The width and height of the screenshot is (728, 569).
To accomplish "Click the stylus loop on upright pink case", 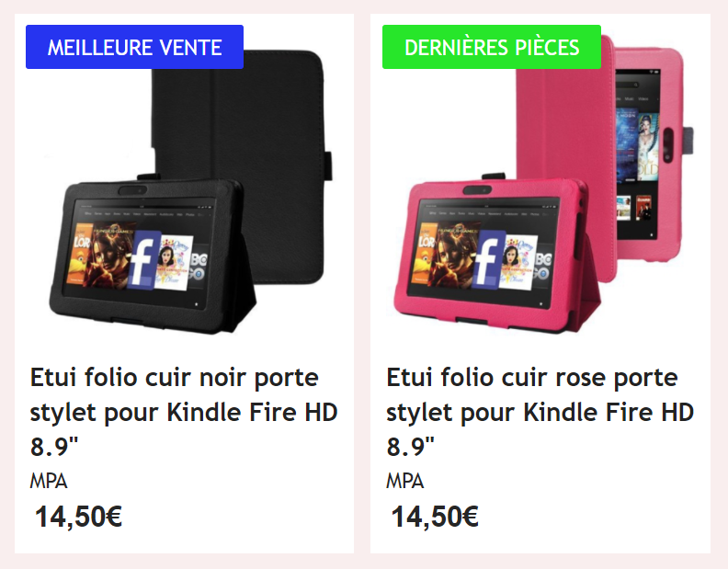I will [689, 141].
